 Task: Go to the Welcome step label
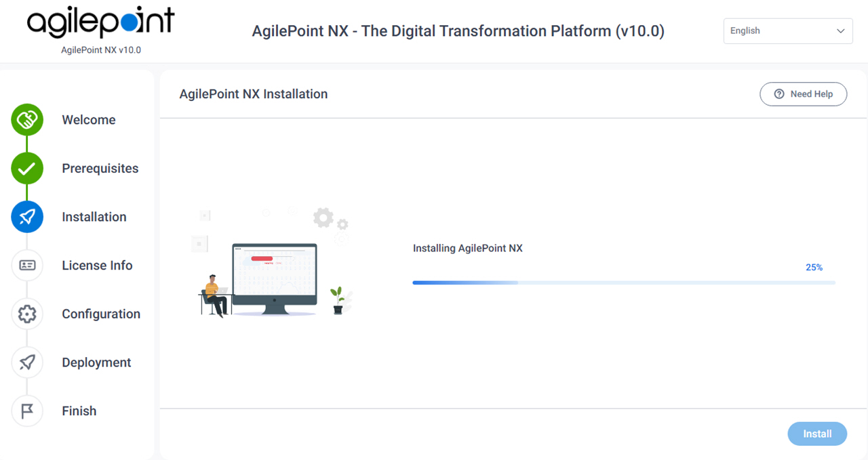click(89, 120)
